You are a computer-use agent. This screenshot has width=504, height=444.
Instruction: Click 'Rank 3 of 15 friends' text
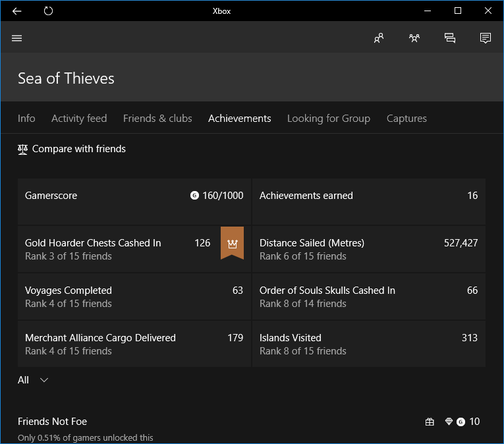pos(69,256)
